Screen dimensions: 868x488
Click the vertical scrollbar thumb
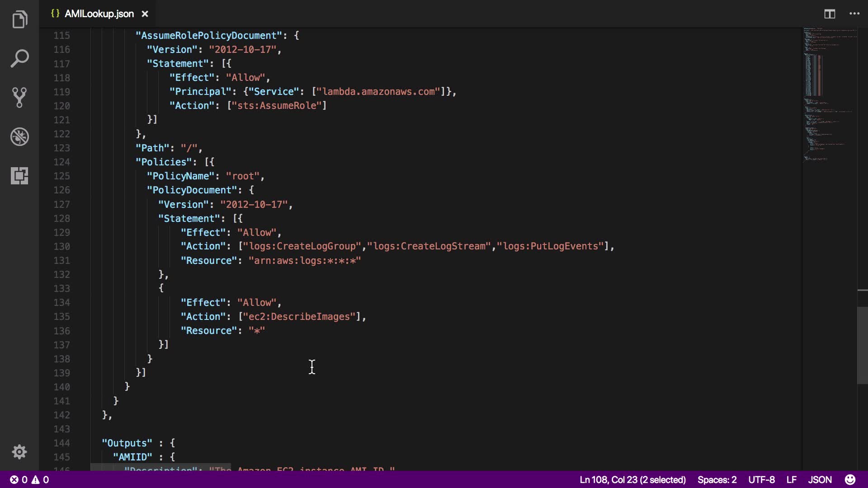[862, 345]
